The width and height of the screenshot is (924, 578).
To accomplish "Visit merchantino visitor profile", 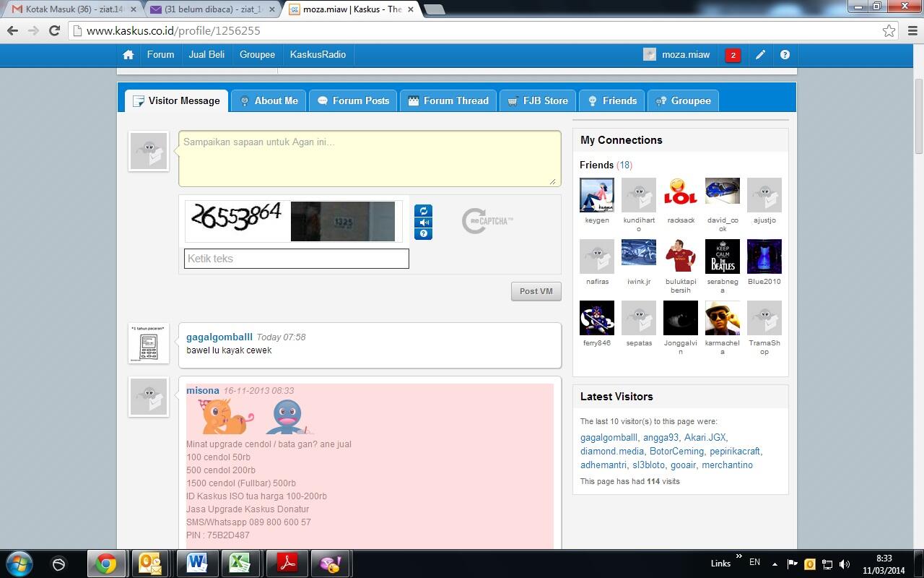I will tap(727, 465).
